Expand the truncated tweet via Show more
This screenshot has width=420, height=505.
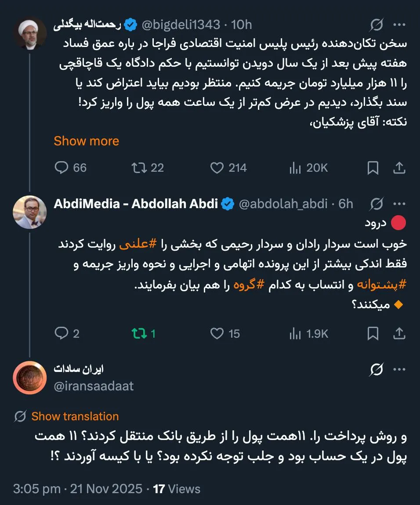click(86, 141)
